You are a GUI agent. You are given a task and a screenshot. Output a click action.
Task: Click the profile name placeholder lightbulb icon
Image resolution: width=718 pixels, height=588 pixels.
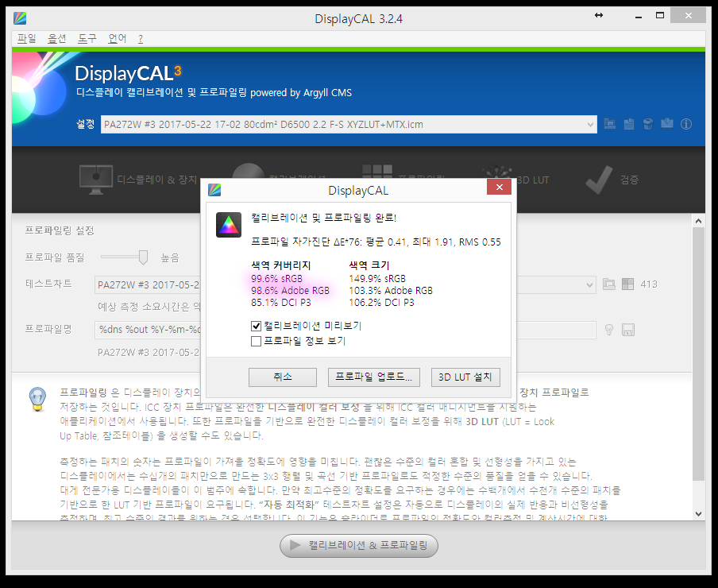pos(610,330)
